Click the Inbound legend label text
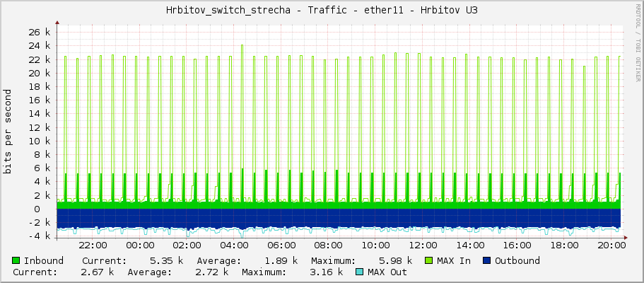The width and height of the screenshot is (644, 283). tap(44, 260)
